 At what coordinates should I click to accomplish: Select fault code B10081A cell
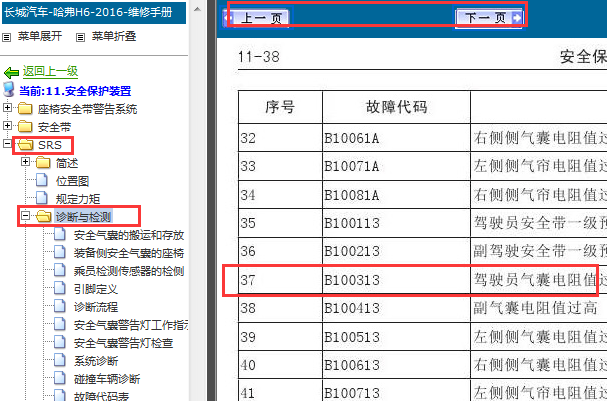[x=396, y=195]
